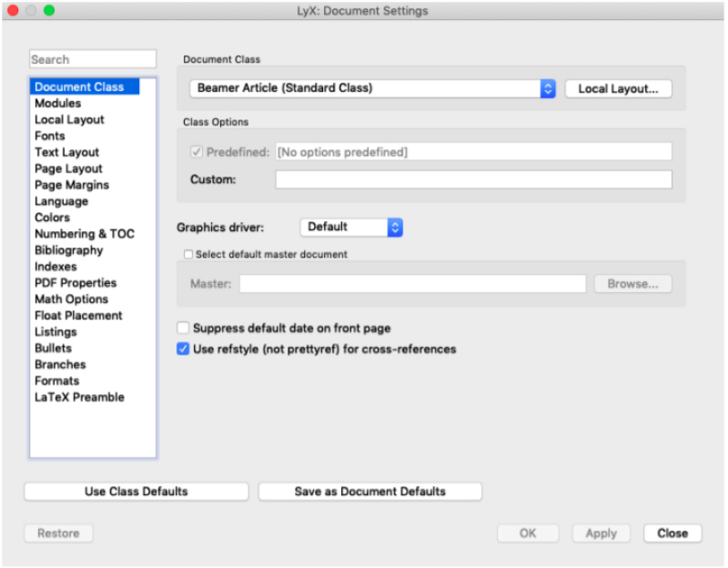Click Use Class Defaults button
Image resolution: width=728 pixels, height=568 pixels.
click(x=136, y=492)
